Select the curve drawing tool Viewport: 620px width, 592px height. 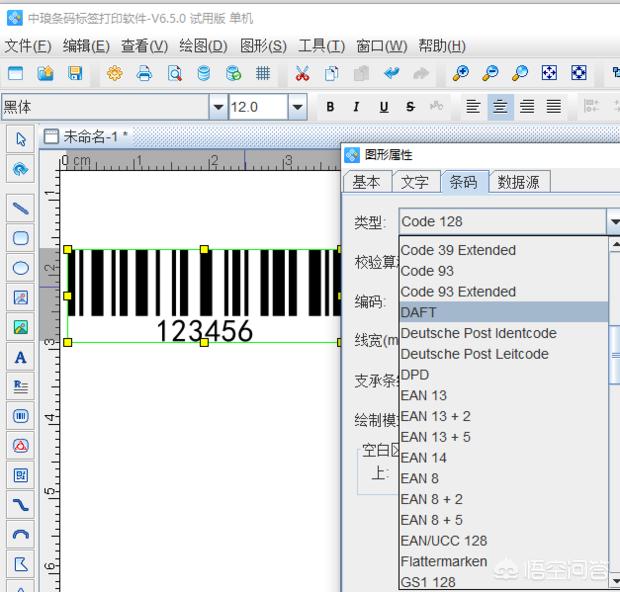[x=21, y=505]
